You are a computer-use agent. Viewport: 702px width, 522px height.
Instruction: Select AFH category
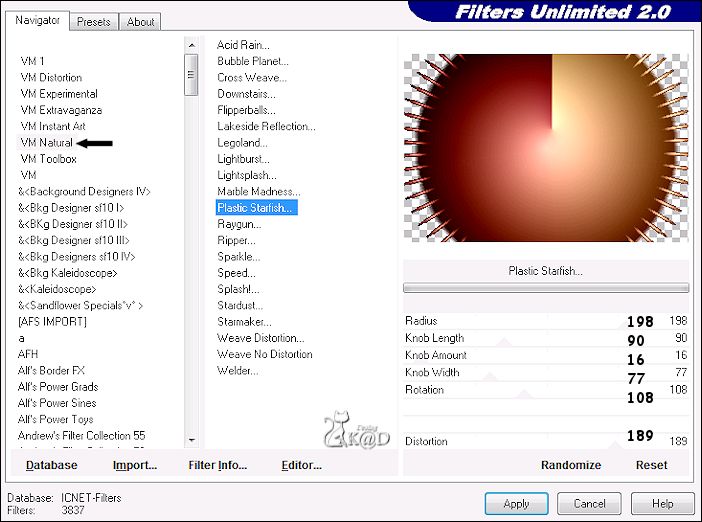[28, 354]
